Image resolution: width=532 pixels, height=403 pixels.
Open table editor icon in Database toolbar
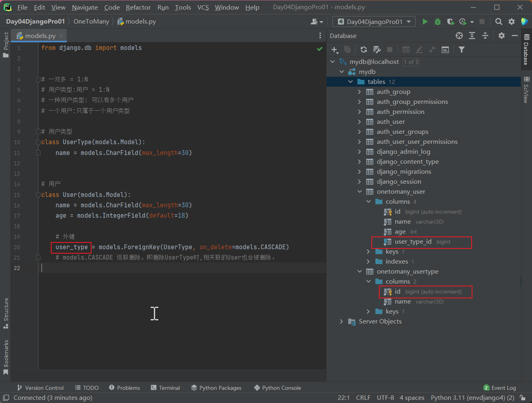(406, 50)
